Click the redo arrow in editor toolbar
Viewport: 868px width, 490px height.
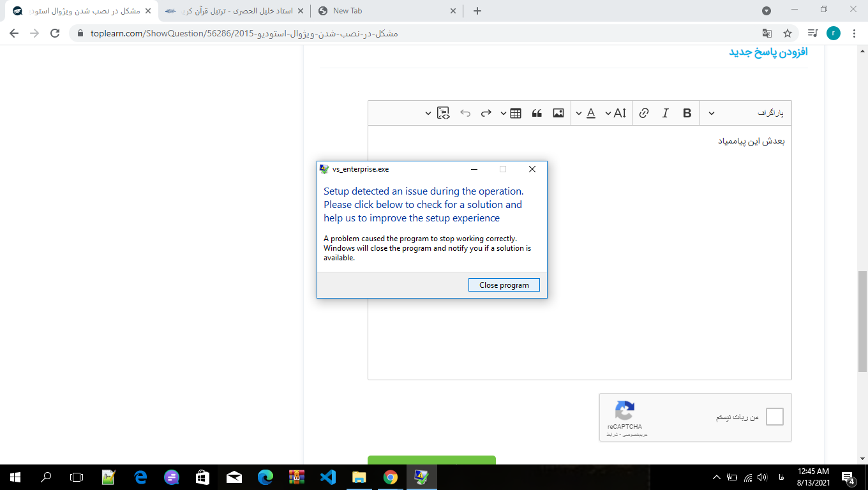coord(486,113)
